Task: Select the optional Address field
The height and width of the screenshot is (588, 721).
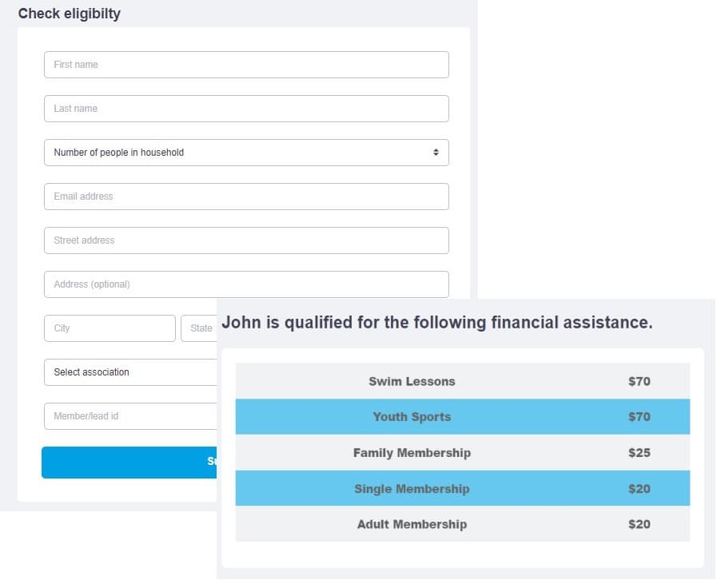Action: click(x=245, y=284)
